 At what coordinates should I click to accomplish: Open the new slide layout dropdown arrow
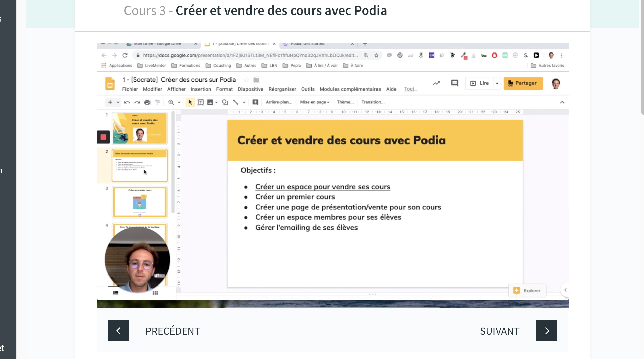118,102
